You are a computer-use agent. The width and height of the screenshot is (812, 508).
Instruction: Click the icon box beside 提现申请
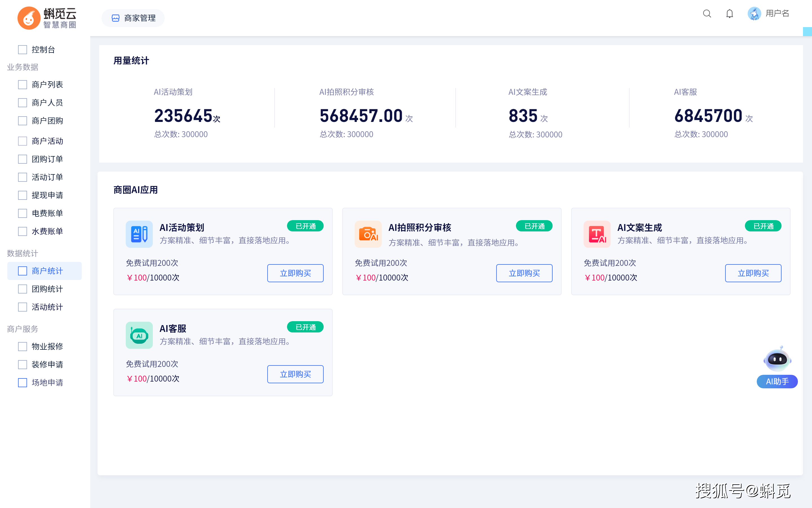[x=23, y=196]
